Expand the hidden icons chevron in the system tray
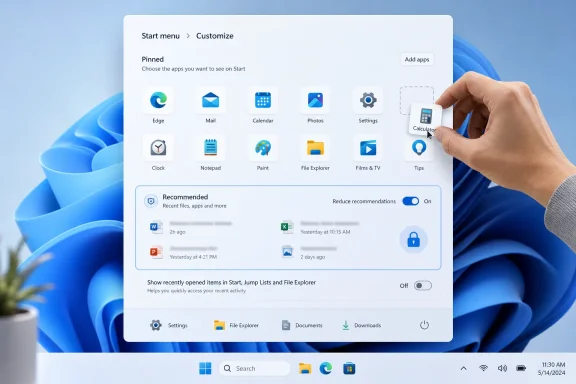 (464, 368)
